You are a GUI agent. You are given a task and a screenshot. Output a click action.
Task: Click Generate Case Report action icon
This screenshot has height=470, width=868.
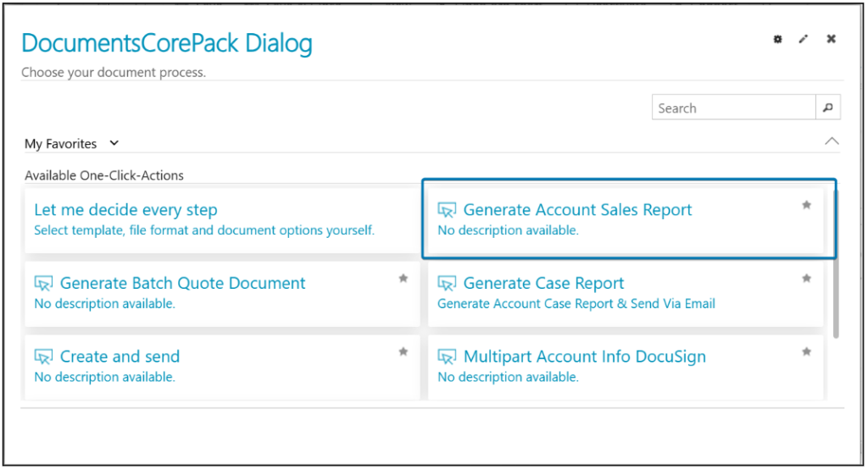point(447,284)
